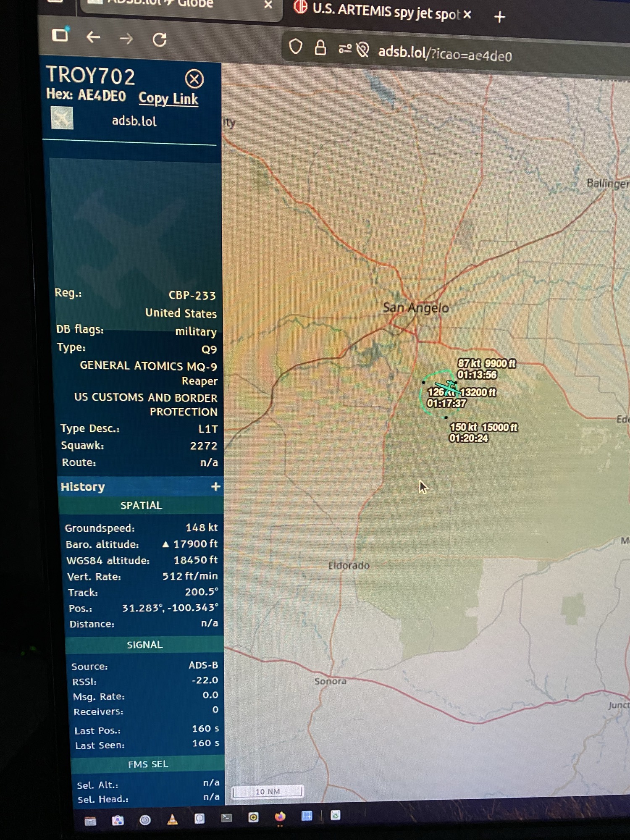Reload the page with refresh icon
The height and width of the screenshot is (840, 630).
click(x=159, y=40)
